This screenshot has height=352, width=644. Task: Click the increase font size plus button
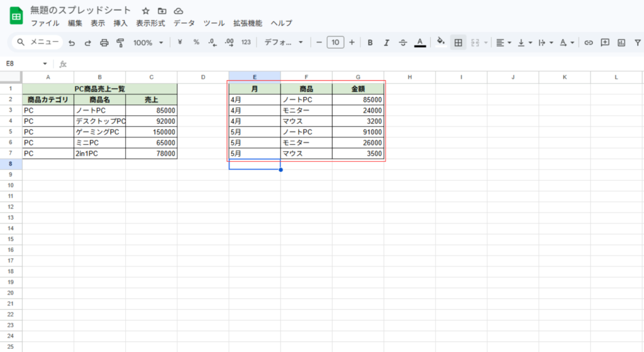(352, 43)
